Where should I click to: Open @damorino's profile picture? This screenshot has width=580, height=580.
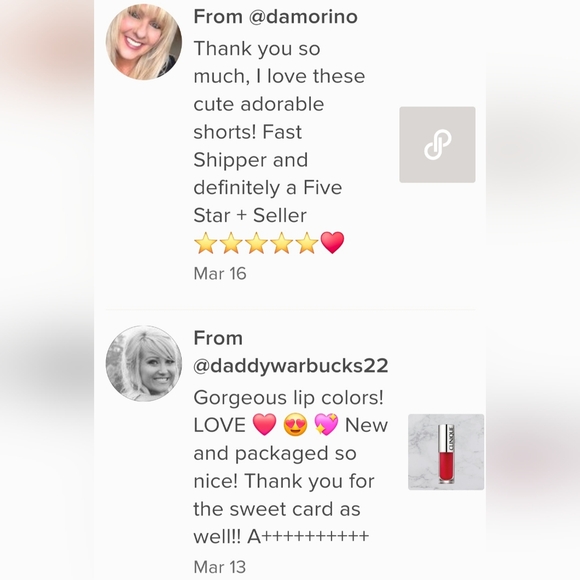coord(144,42)
